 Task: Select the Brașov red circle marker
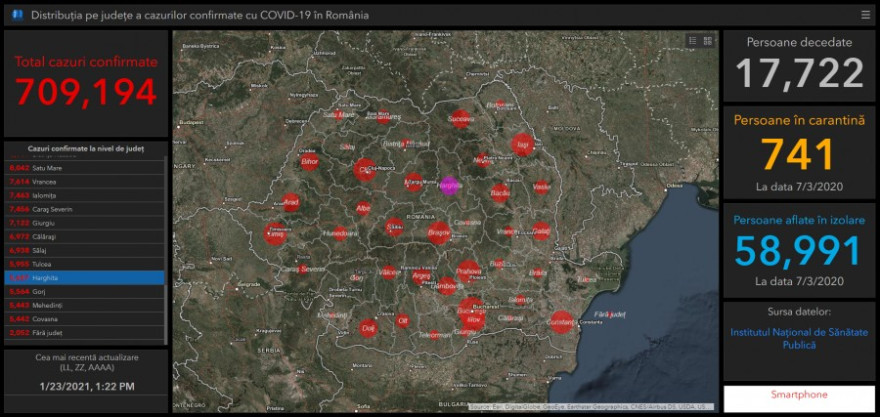[438, 234]
